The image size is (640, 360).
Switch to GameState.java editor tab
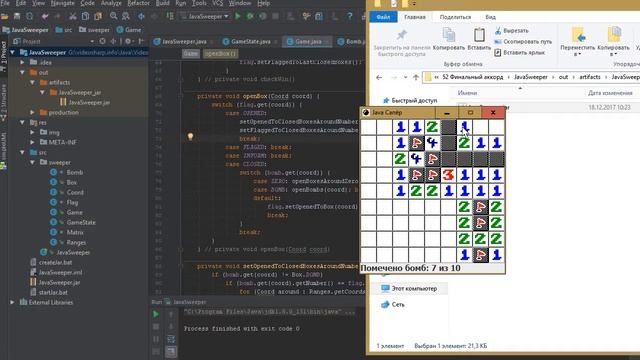(250, 41)
